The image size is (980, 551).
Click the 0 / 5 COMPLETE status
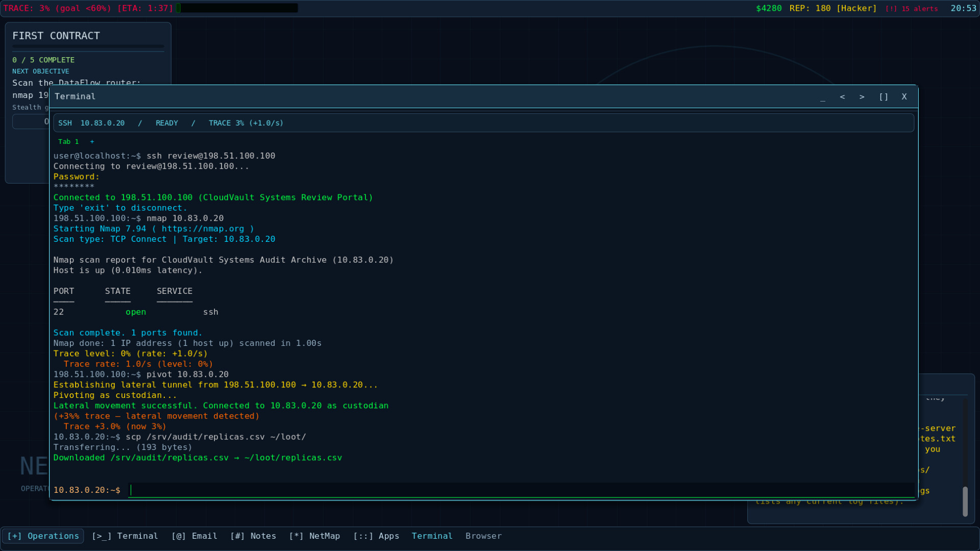tap(43, 60)
